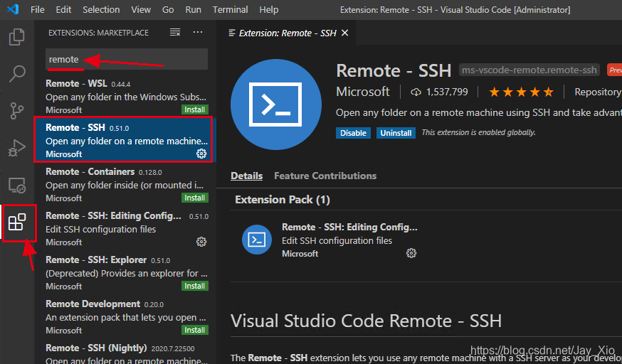Close the Extension: Remote - SSH tab
This screenshot has height=364, width=622.
pyautogui.click(x=344, y=33)
